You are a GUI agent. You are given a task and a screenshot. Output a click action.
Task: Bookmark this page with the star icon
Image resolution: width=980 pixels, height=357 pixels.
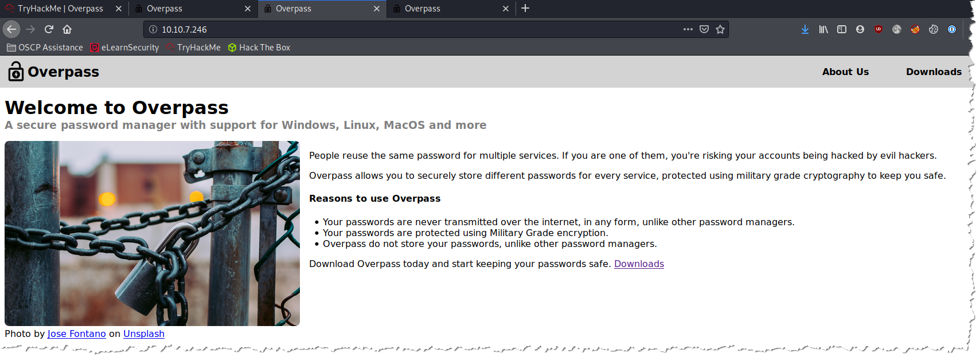pos(720,29)
